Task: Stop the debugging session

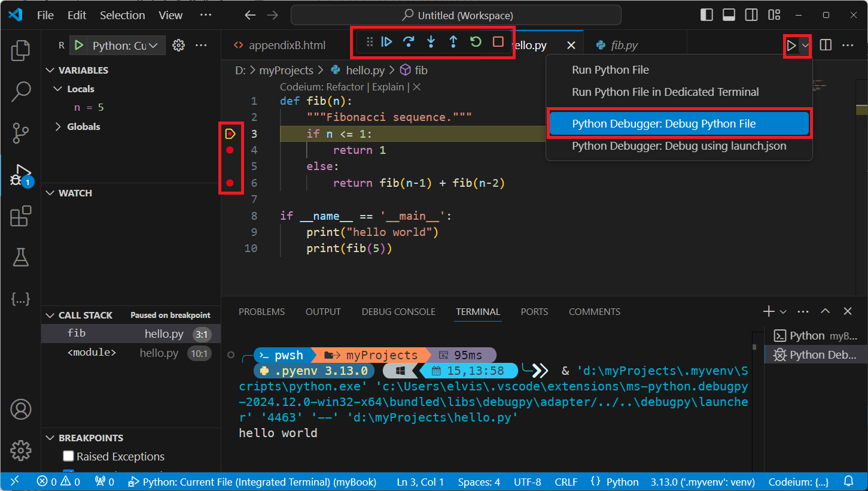Action: click(498, 42)
